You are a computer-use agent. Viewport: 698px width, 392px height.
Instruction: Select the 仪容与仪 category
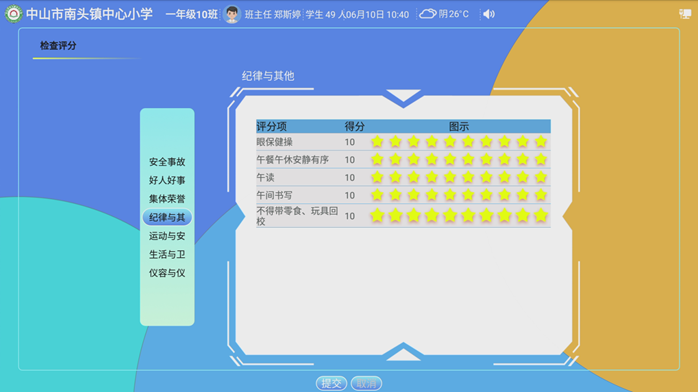point(167,273)
